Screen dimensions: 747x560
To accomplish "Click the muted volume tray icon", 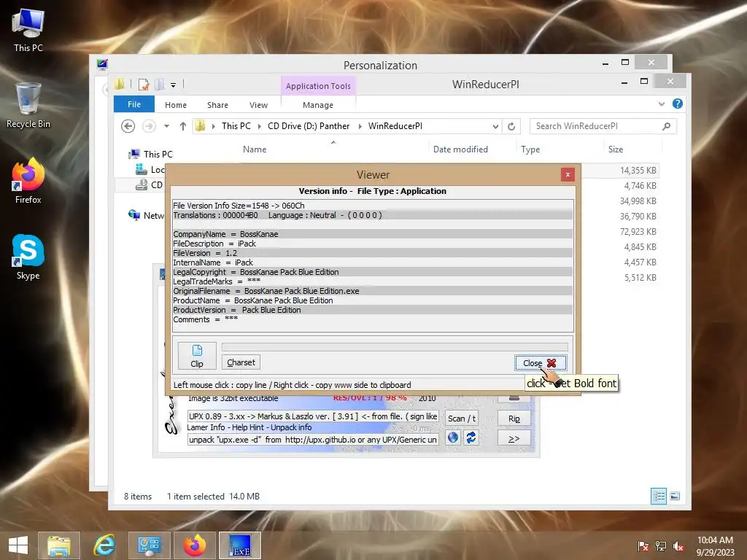I will [678, 546].
